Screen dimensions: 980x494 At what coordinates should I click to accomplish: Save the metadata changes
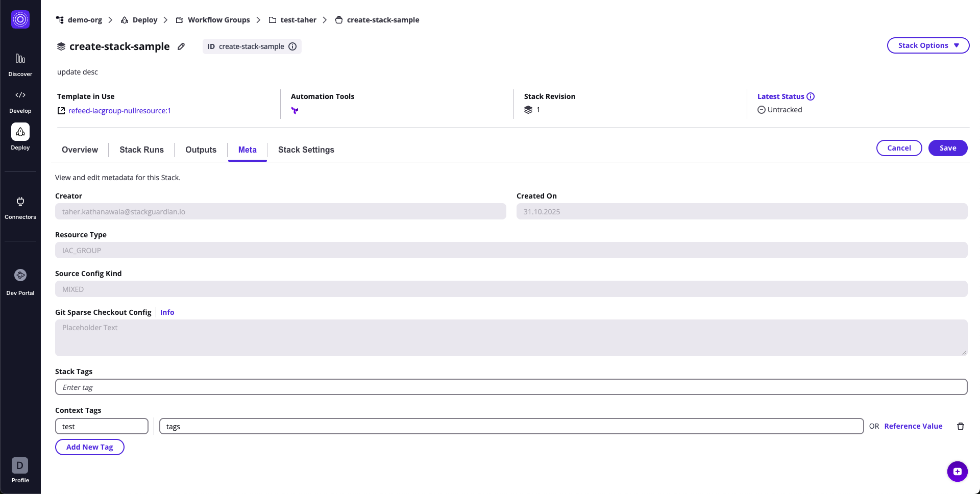(947, 147)
